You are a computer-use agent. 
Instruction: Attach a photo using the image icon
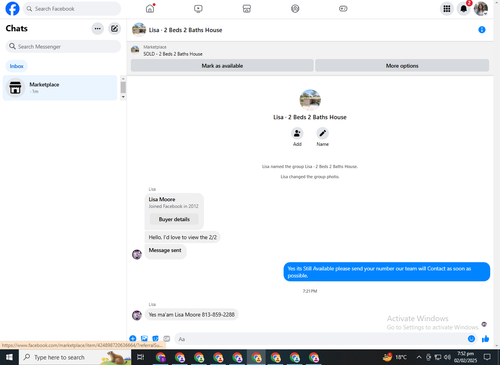coord(144,339)
